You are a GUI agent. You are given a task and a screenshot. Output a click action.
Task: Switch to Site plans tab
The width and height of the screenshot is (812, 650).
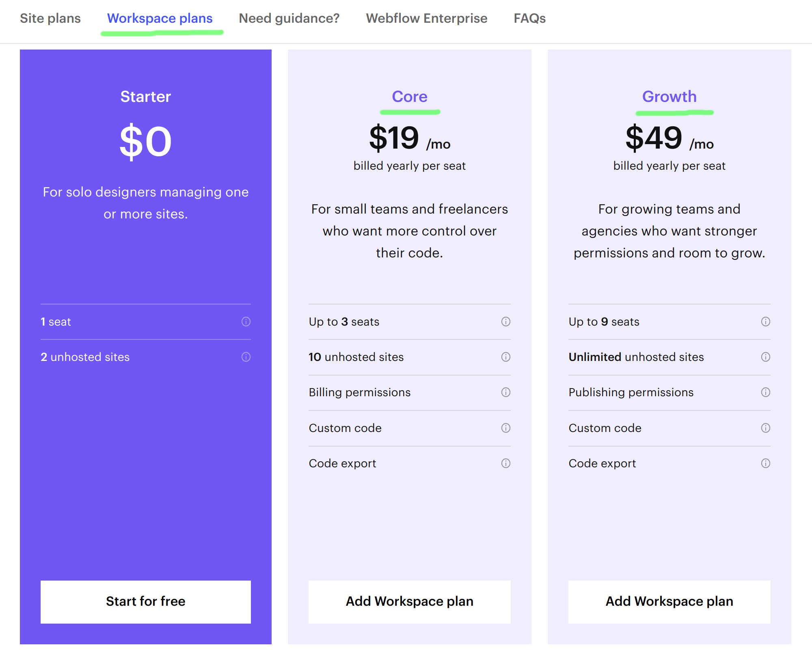click(x=50, y=18)
